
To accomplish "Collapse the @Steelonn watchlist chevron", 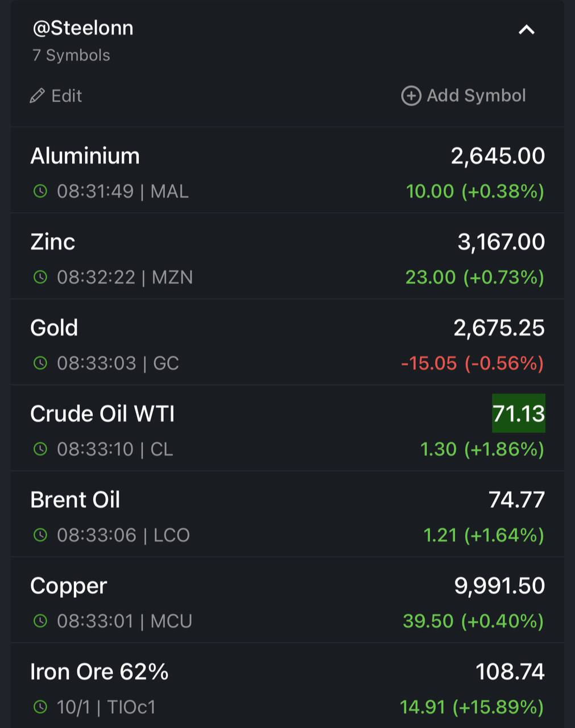I will (x=527, y=30).
